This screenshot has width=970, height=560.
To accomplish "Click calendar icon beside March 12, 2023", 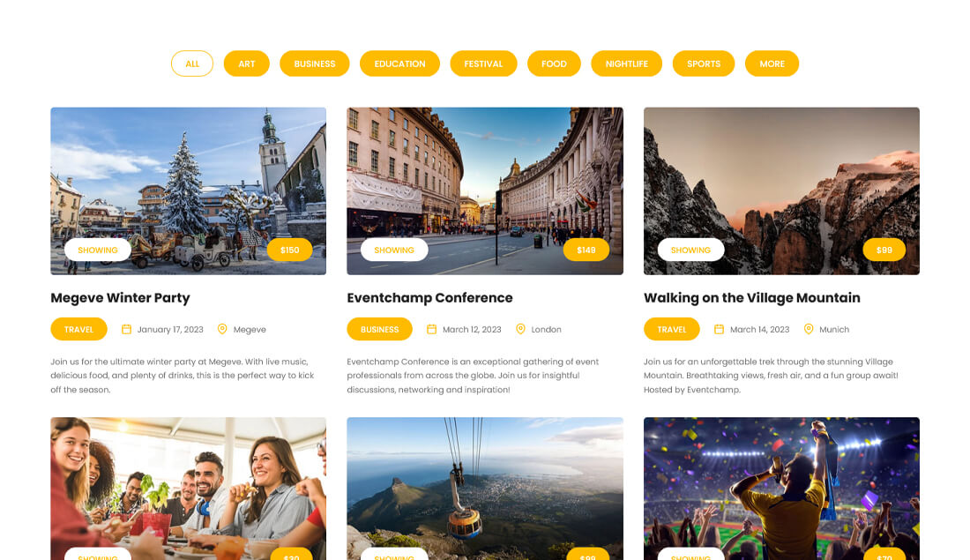I will click(432, 329).
